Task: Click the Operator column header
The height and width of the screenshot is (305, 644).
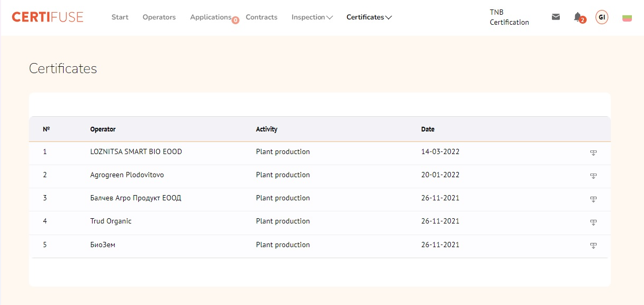Action: click(x=103, y=129)
